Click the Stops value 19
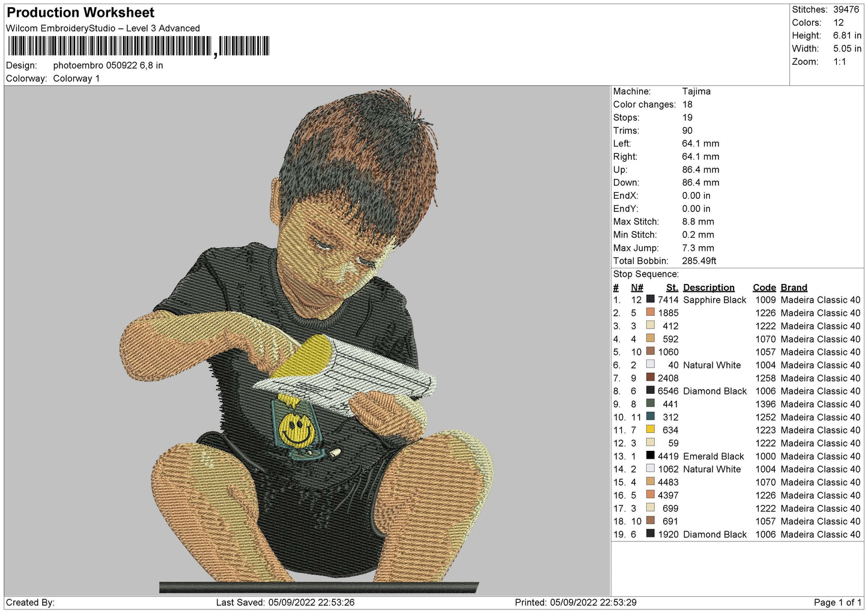The width and height of the screenshot is (868, 613). coord(687,118)
